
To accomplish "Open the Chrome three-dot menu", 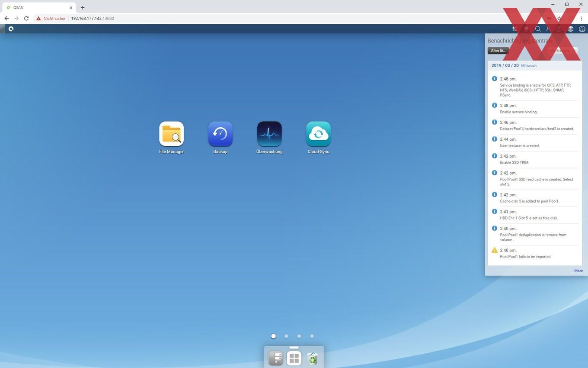I will [x=581, y=18].
